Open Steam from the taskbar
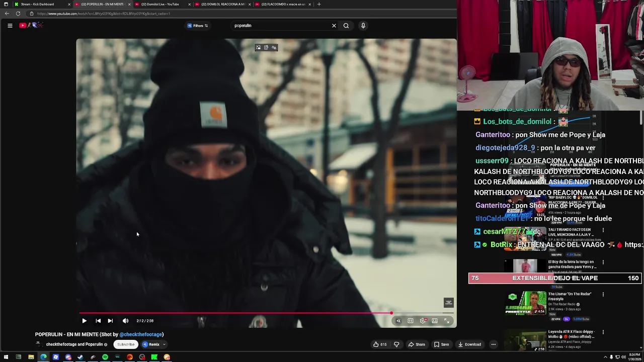 point(80,357)
